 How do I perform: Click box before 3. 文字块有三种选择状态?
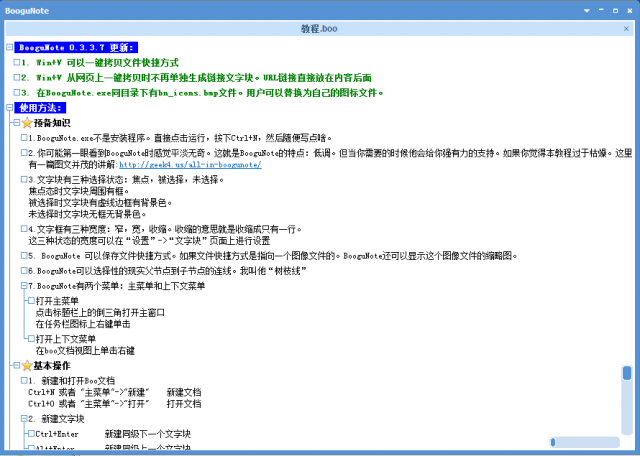pyautogui.click(x=24, y=179)
